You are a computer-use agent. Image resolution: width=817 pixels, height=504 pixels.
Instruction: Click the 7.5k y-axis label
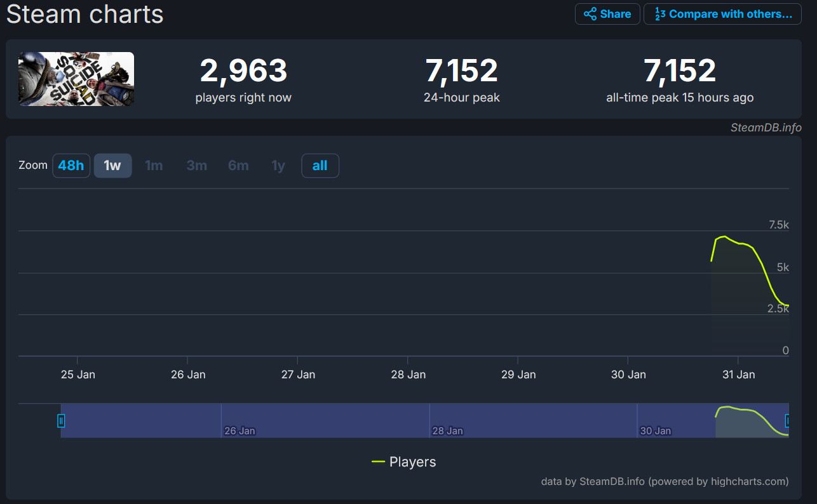coord(778,225)
